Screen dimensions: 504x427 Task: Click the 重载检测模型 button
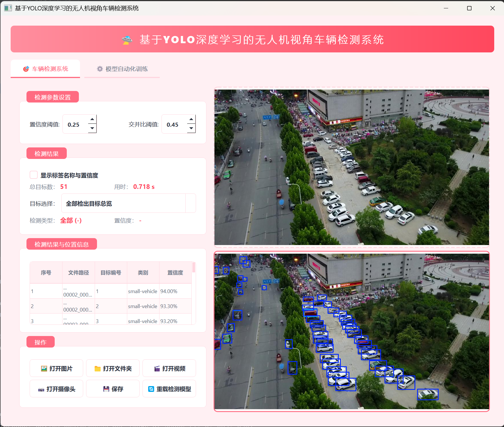click(169, 389)
